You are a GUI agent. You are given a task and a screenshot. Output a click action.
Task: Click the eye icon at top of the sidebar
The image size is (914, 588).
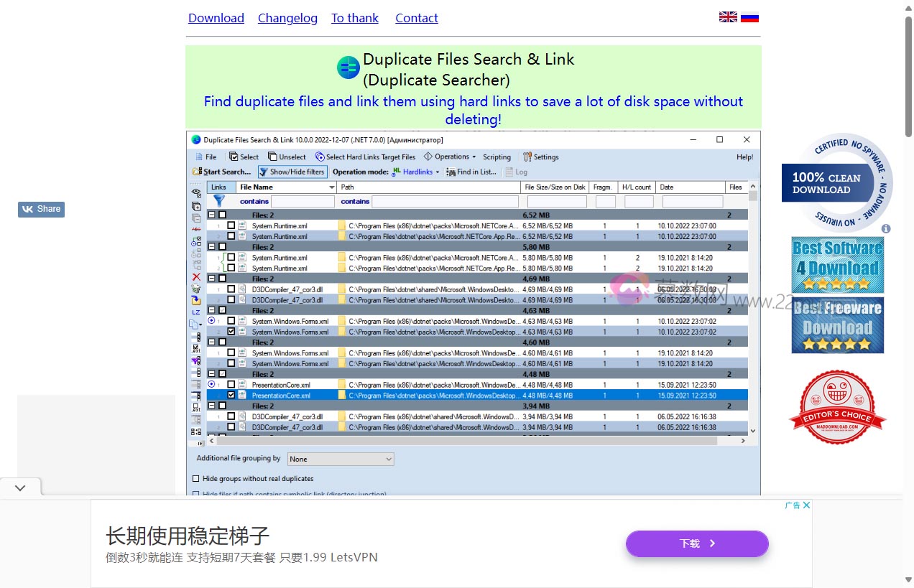195,190
